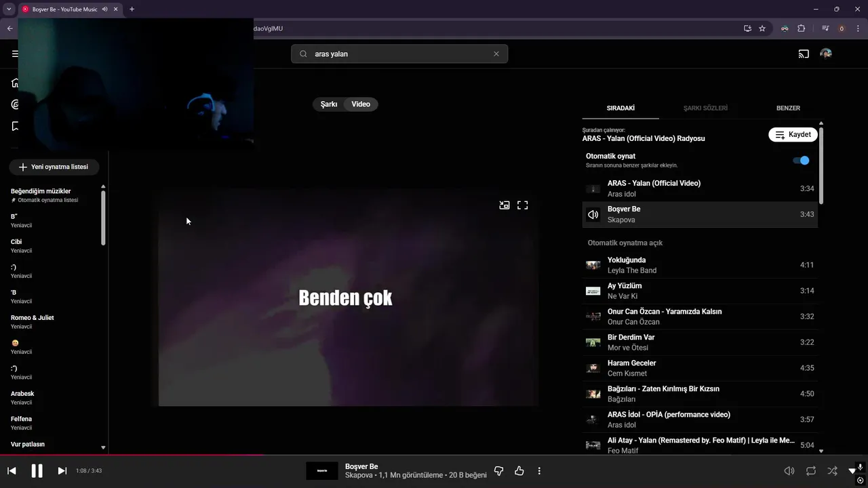Open the Cibi playlist
The image size is (868, 488).
(x=53, y=246)
